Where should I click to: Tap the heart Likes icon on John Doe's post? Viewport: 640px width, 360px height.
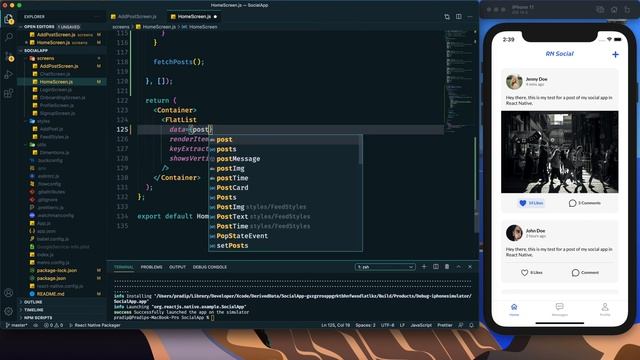[x=524, y=272]
